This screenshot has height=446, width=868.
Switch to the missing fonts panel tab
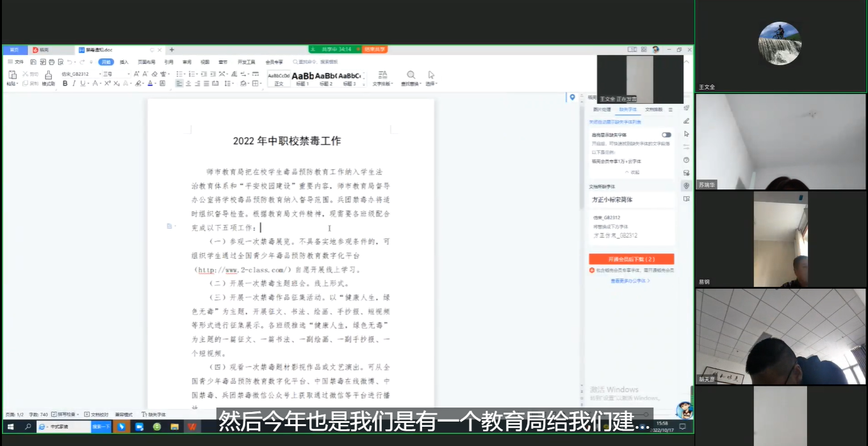coord(628,110)
